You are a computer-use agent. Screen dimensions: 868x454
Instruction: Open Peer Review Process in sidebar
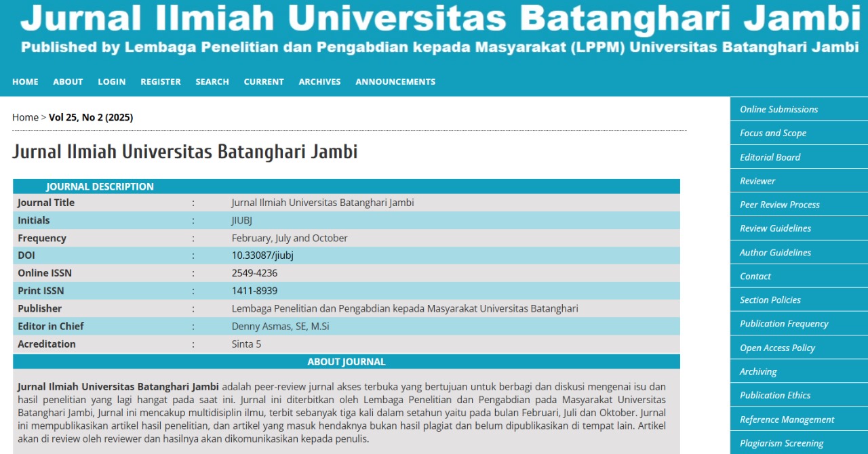[780, 205]
